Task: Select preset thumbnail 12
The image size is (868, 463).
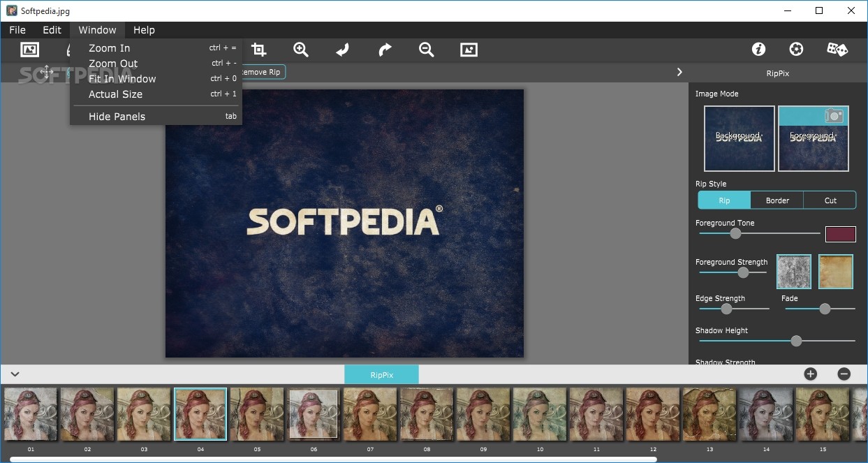Action: (653, 414)
